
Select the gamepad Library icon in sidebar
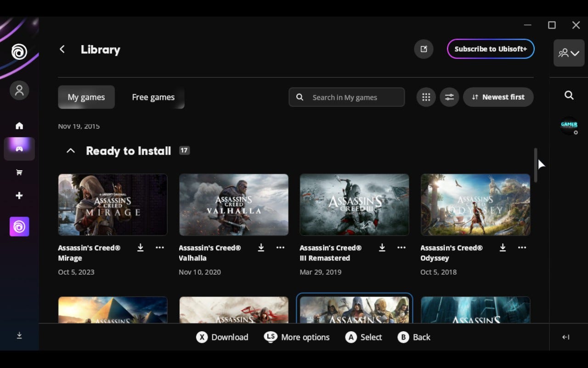(x=19, y=149)
